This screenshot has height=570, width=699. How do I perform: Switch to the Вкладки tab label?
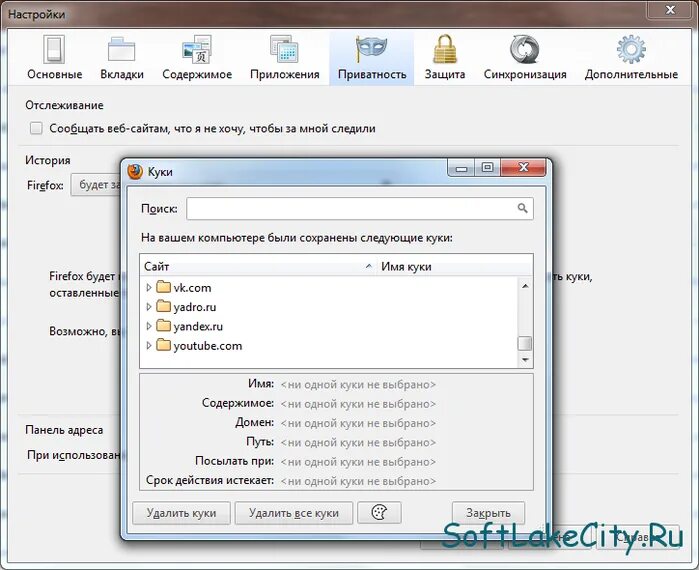(x=122, y=74)
